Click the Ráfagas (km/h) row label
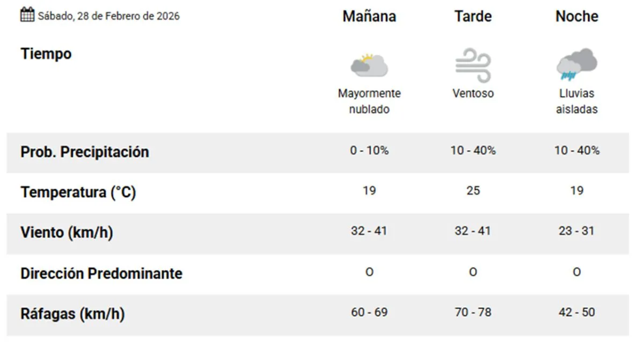 [72, 314]
